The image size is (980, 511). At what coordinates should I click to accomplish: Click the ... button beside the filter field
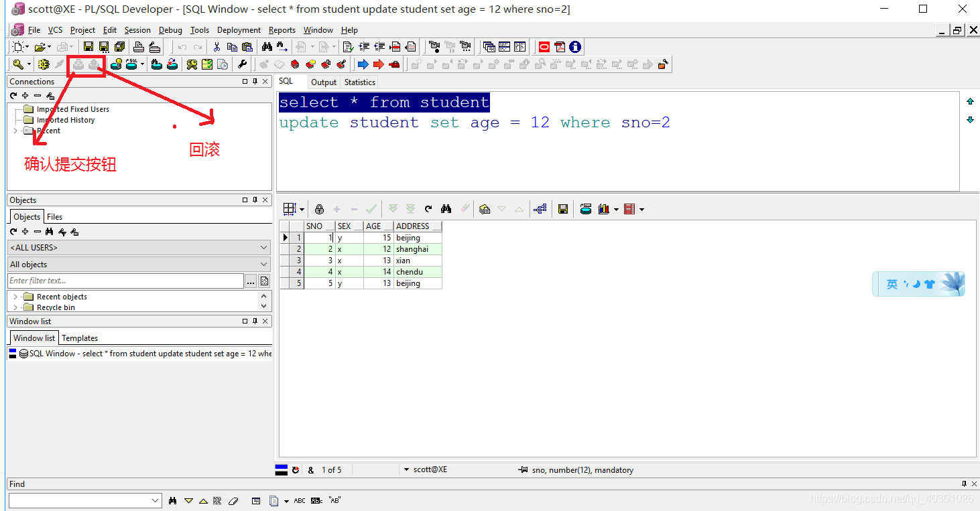click(x=251, y=281)
